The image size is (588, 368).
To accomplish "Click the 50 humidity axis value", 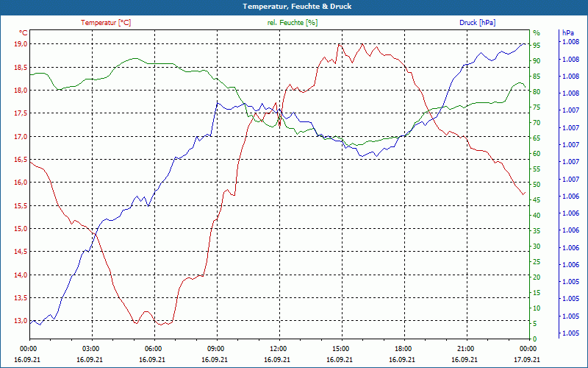I will [537, 185].
